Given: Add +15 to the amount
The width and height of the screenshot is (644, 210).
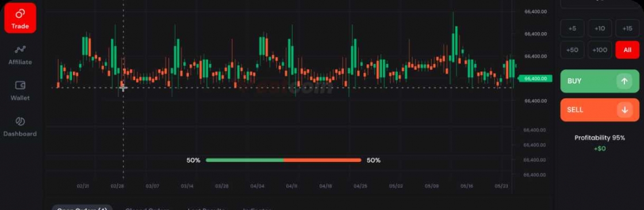Looking at the screenshot, I should point(627,28).
